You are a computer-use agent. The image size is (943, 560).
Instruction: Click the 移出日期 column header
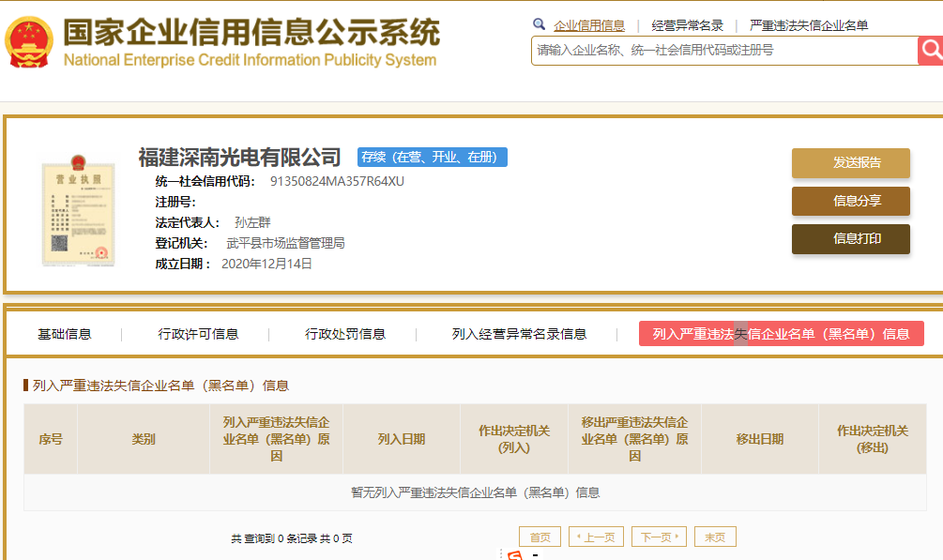[x=760, y=439]
